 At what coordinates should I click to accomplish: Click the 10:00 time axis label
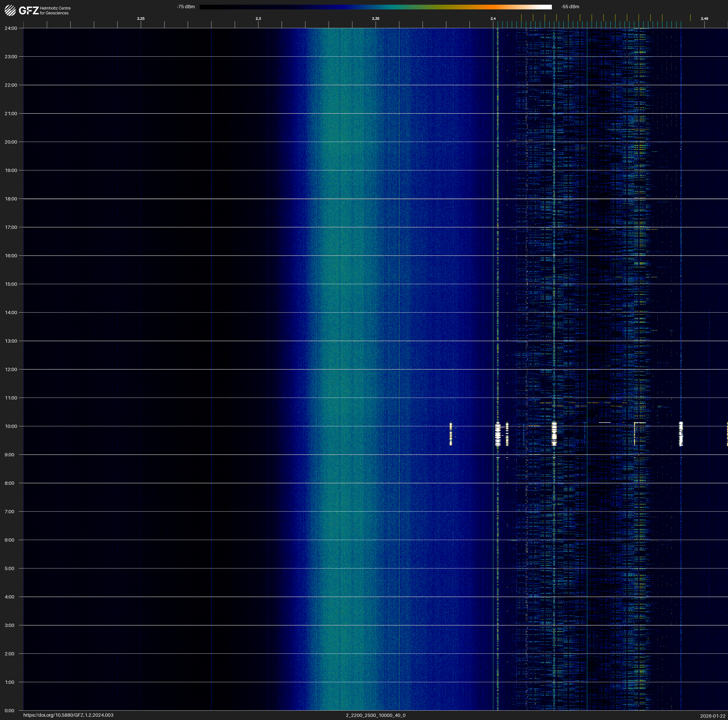point(11,426)
